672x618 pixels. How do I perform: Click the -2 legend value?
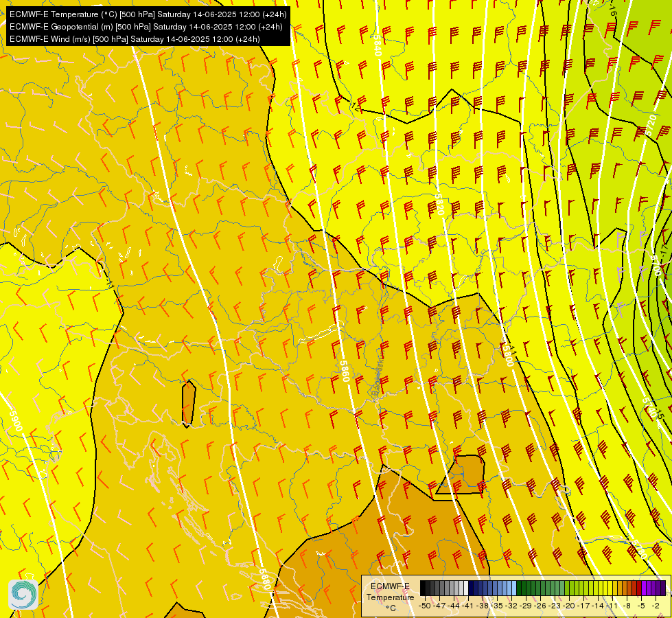(x=656, y=606)
